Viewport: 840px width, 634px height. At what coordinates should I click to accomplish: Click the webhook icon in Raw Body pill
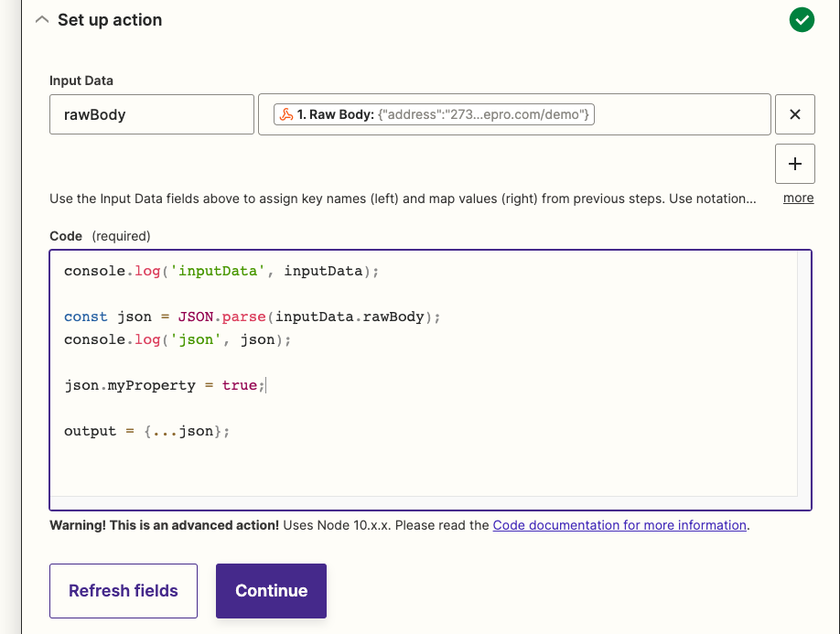[x=286, y=115]
